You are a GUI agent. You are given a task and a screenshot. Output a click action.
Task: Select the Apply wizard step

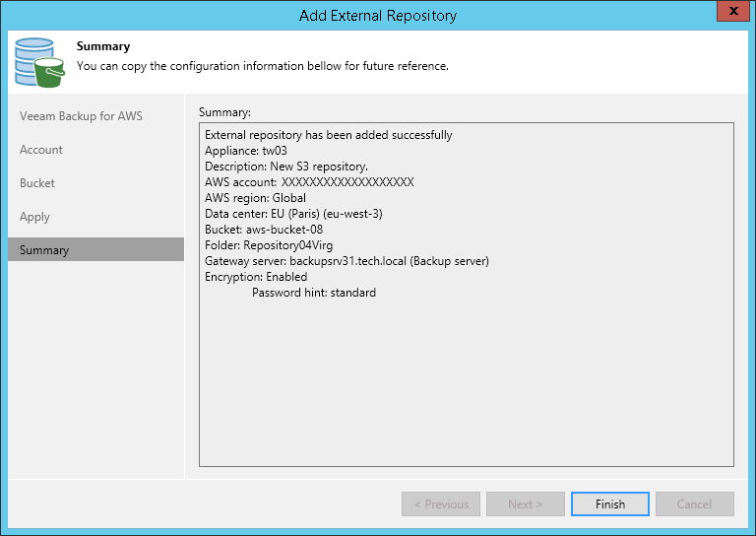pyautogui.click(x=34, y=217)
